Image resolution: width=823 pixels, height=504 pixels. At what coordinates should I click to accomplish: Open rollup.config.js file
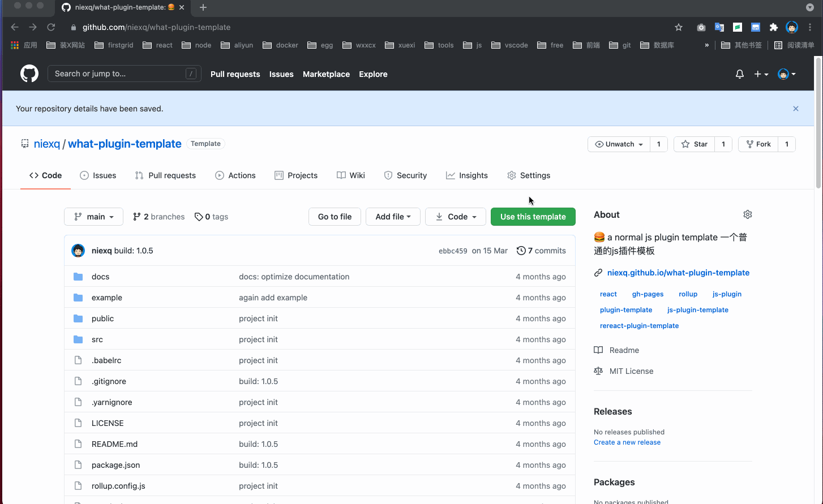tap(118, 486)
